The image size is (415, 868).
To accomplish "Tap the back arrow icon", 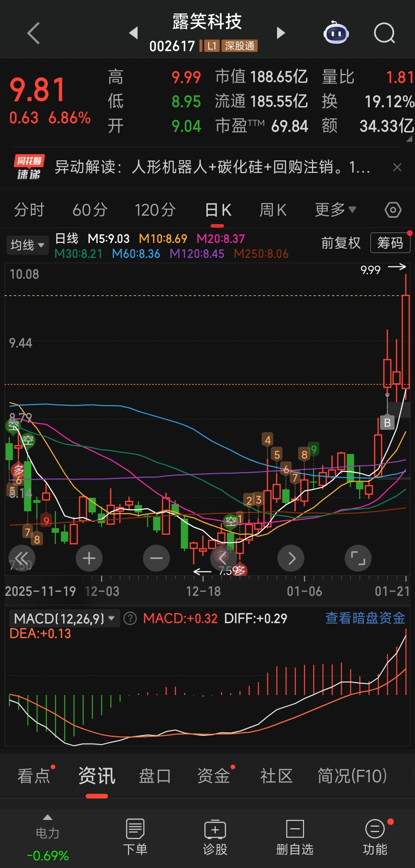I will pos(34,33).
